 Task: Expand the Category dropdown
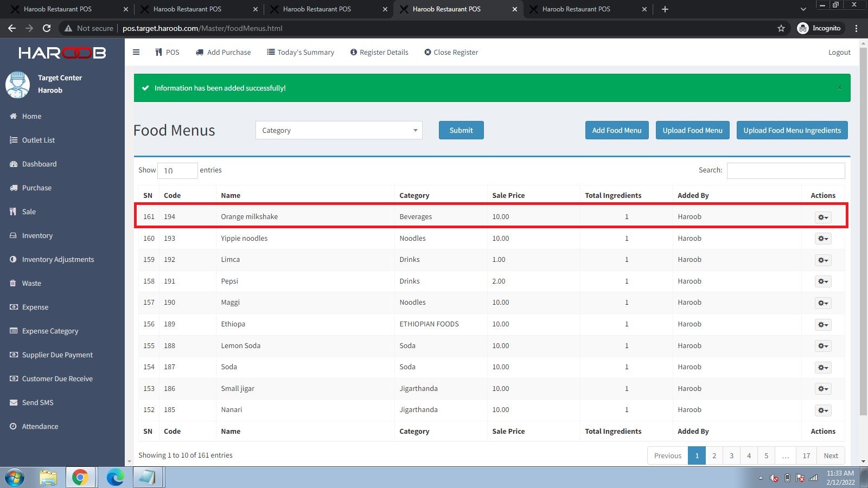339,130
